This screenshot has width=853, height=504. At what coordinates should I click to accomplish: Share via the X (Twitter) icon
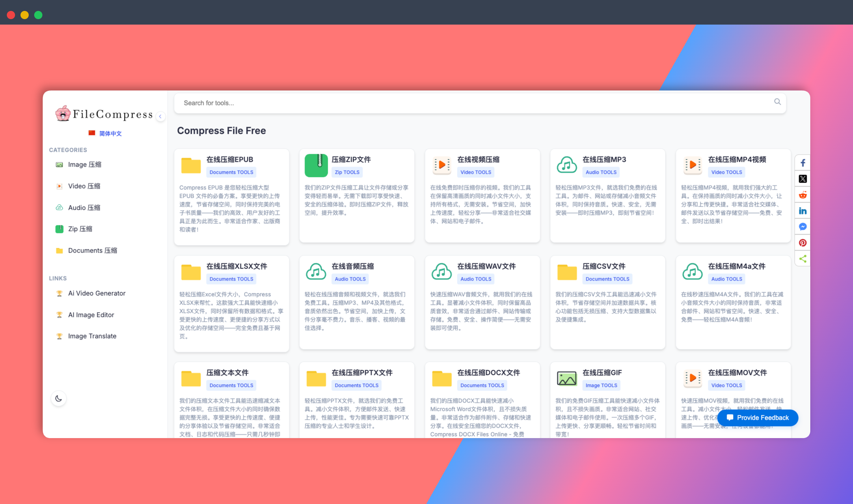point(803,179)
